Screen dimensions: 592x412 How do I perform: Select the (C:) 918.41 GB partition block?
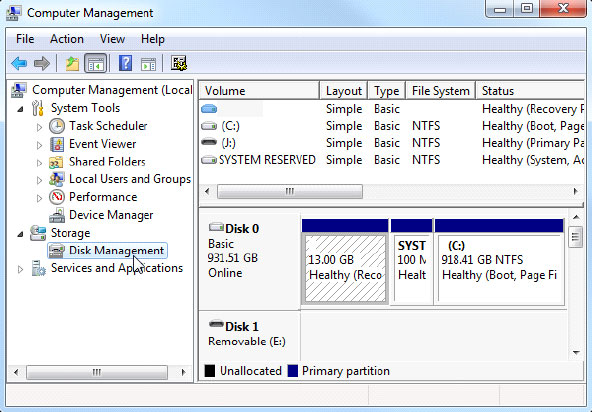499,268
